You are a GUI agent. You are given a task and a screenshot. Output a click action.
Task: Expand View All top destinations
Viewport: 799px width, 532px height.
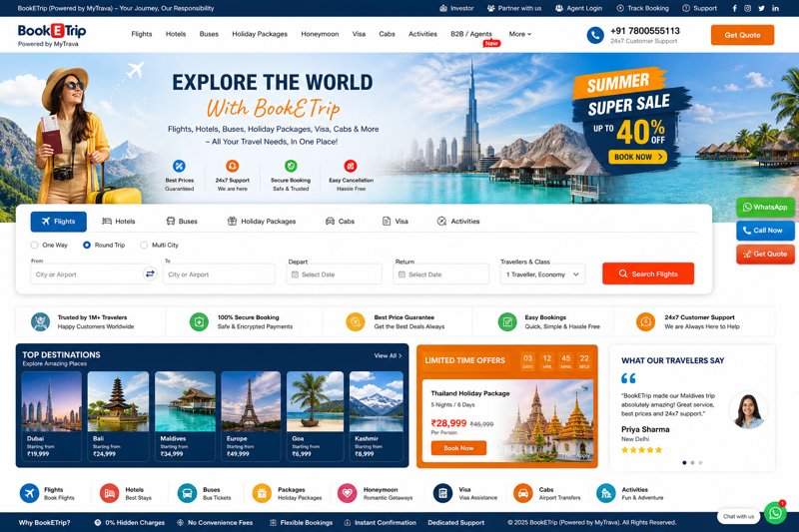click(x=388, y=356)
